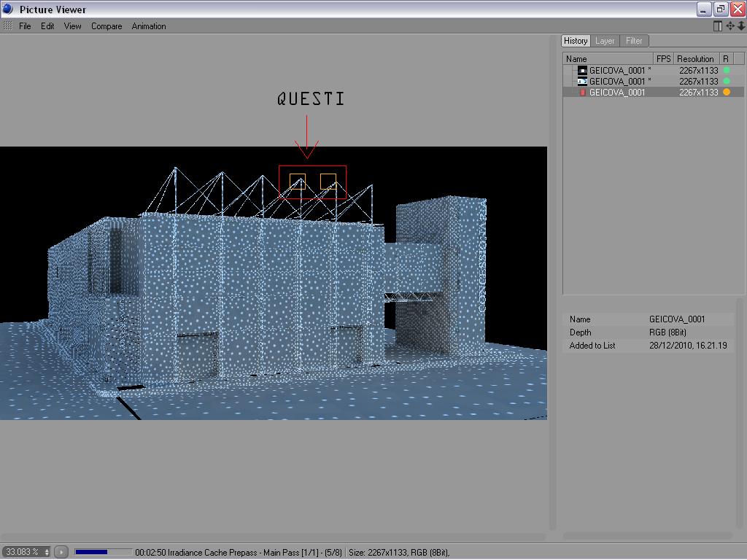Click resolution '2267x1133' of second history row
Screen dimensions: 747x560
698,82
